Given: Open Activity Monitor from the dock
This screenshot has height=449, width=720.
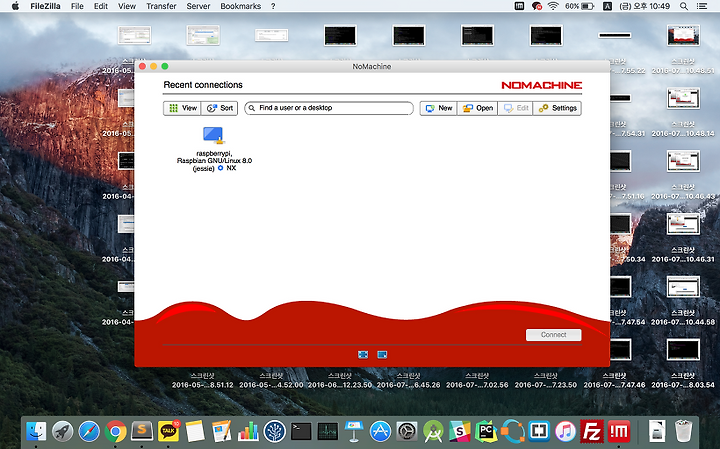Looking at the screenshot, I should (x=328, y=432).
